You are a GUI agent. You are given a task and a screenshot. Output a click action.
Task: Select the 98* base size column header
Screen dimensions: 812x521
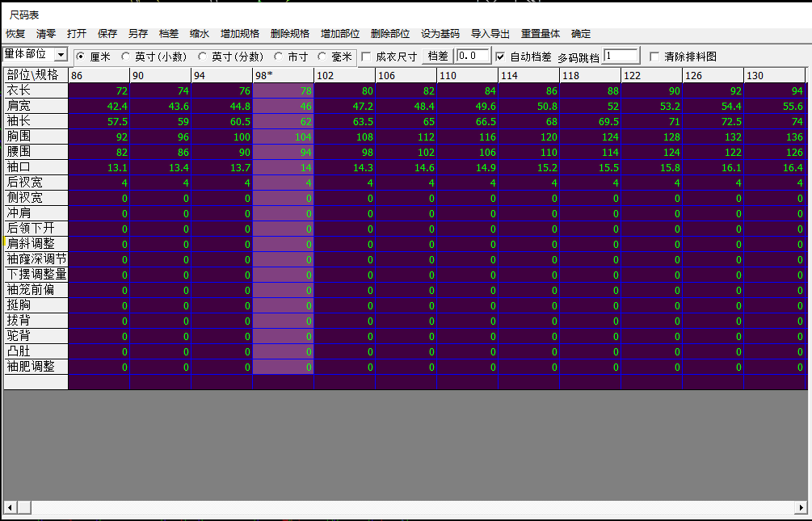[x=283, y=75]
